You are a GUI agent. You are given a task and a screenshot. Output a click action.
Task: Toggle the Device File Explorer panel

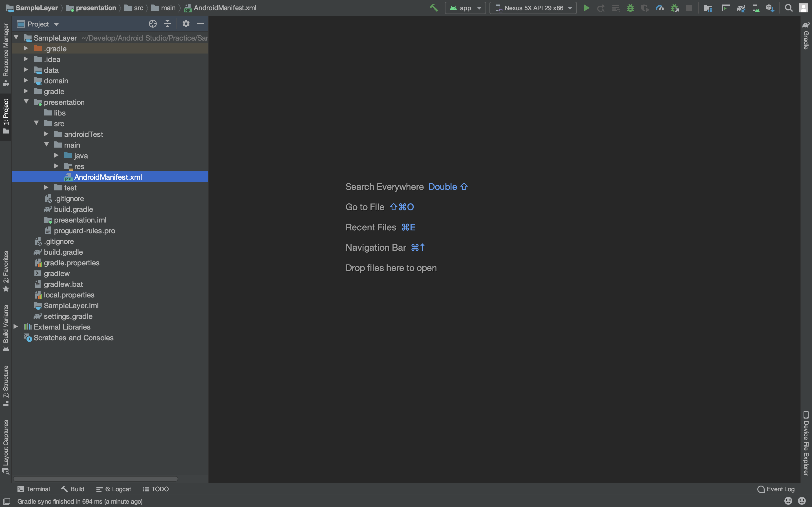(x=806, y=443)
